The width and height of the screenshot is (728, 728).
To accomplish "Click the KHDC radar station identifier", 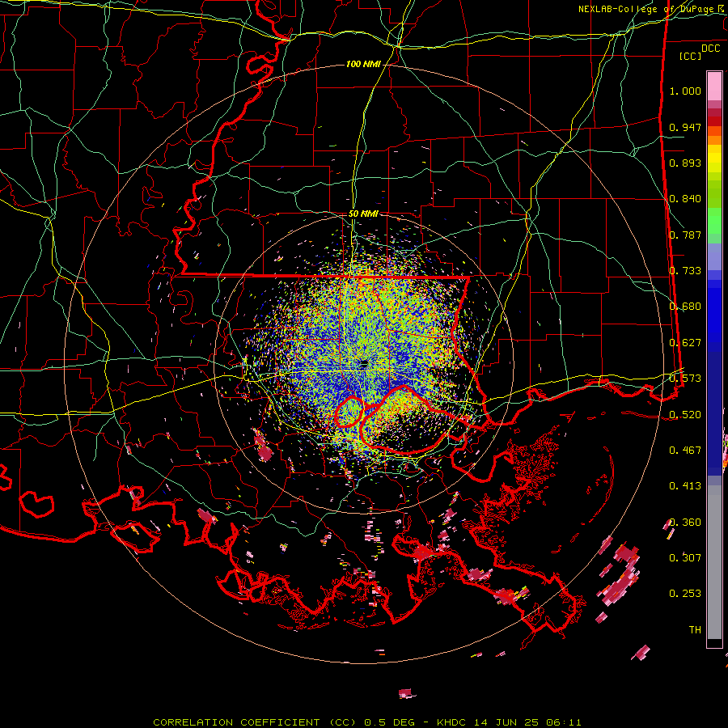I will [452, 722].
